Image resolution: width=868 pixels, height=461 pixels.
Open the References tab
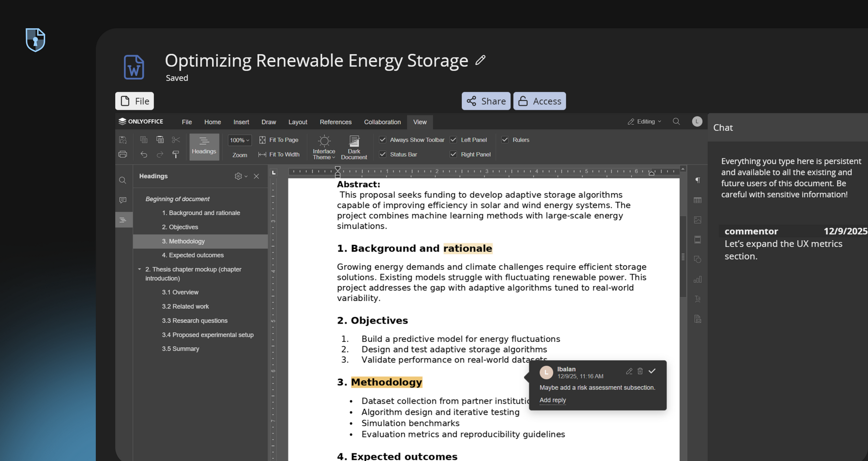(x=336, y=122)
